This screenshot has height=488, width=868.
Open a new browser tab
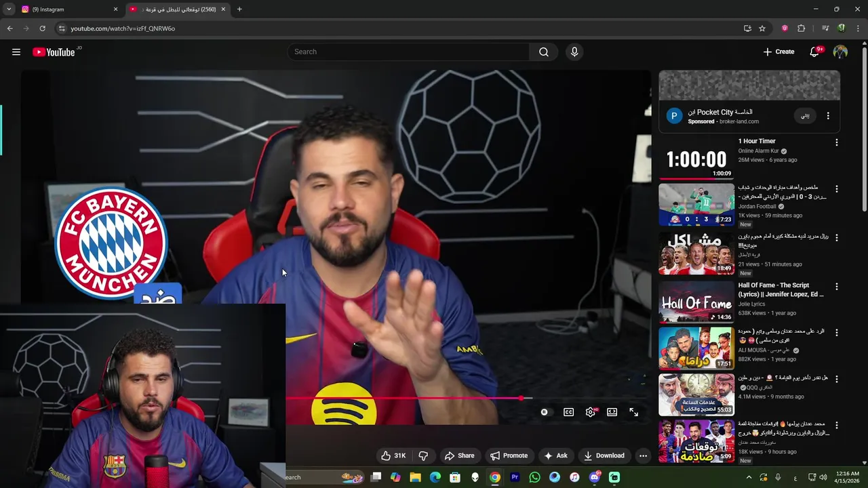pyautogui.click(x=239, y=9)
